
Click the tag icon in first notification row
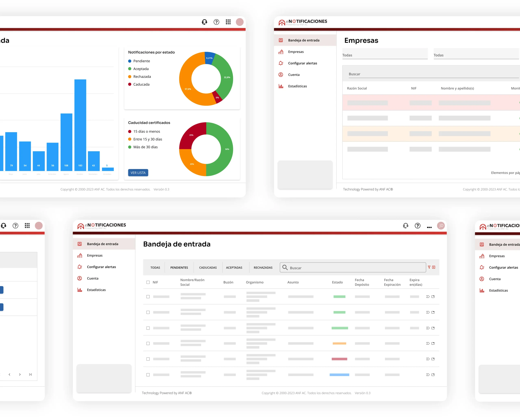click(x=428, y=297)
